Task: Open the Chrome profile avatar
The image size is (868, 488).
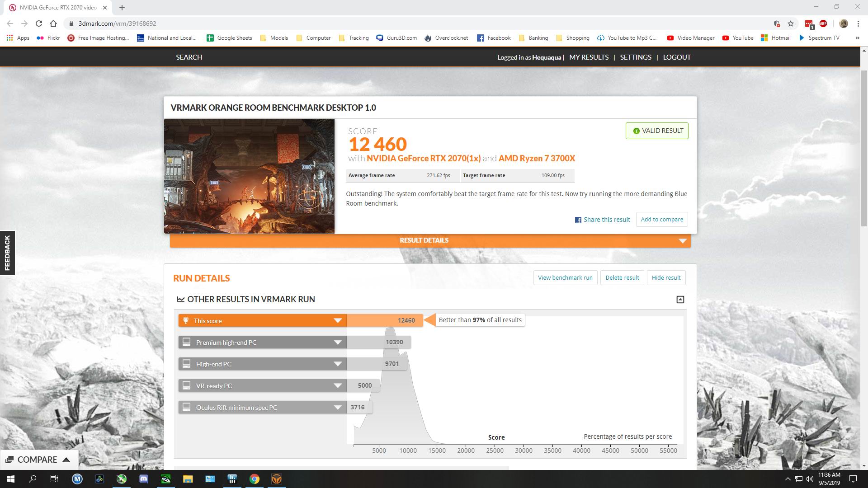Action: [843, 23]
